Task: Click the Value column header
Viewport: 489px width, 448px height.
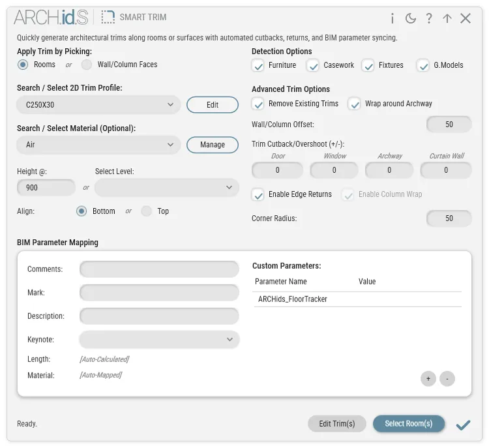Action: tap(367, 282)
